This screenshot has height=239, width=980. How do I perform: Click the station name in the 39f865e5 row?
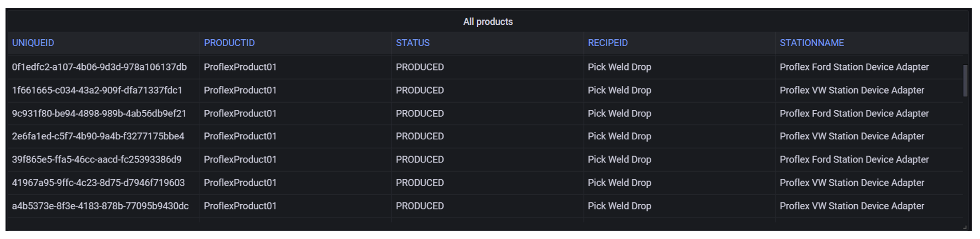854,160
